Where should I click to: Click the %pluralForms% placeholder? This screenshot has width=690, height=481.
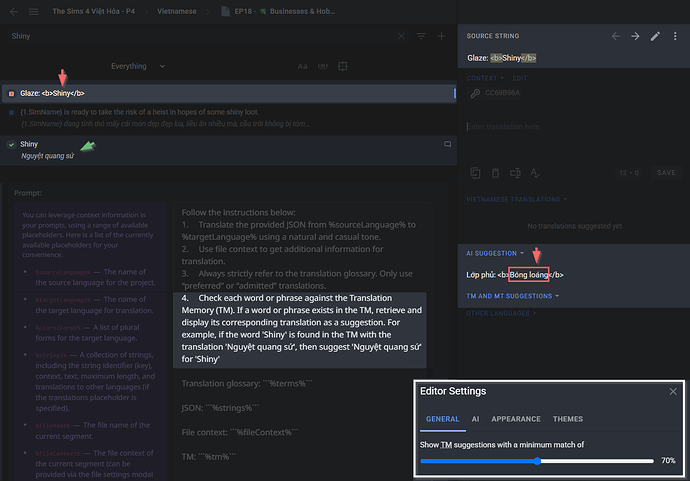58,328
